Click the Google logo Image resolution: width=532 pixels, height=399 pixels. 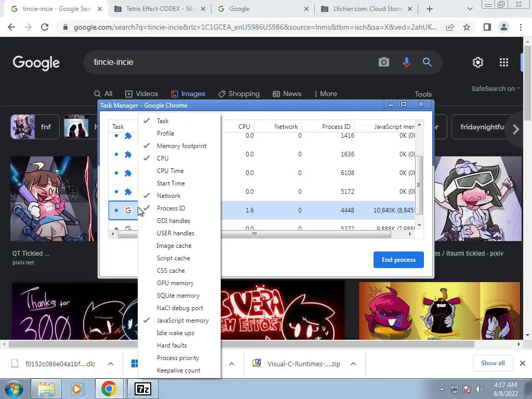coord(36,63)
